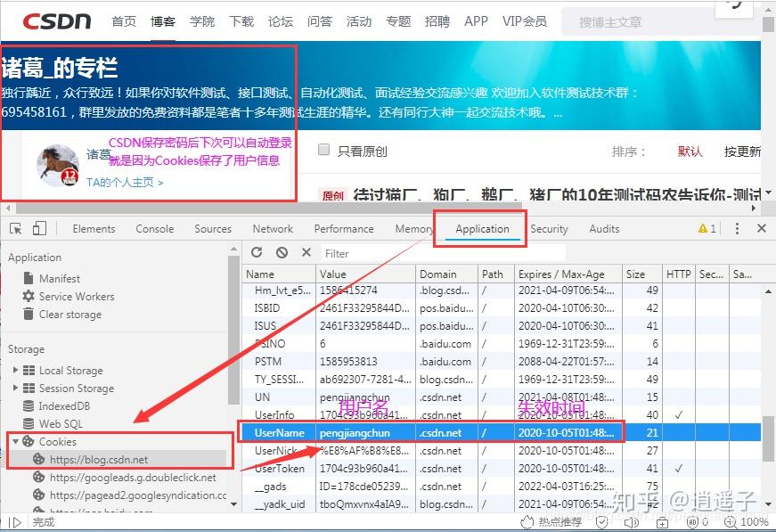Tick the 只看原创 checkbox
Image resolution: width=776 pixels, height=532 pixels.
[x=323, y=150]
